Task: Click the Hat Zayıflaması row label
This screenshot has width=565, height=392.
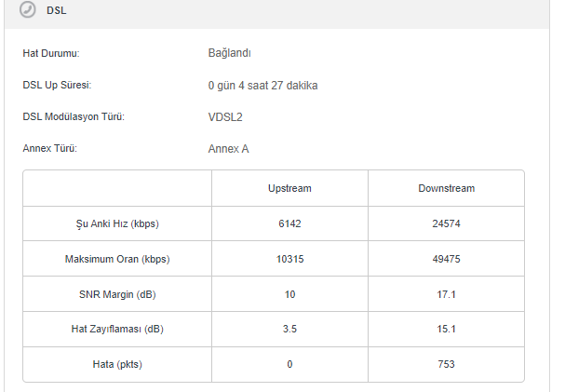Action: click(x=117, y=329)
